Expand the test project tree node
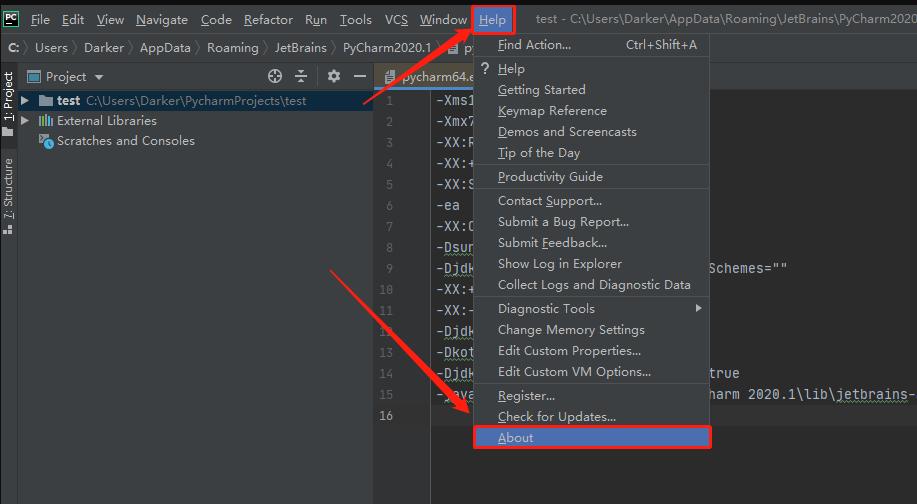917x504 pixels. pyautogui.click(x=25, y=101)
